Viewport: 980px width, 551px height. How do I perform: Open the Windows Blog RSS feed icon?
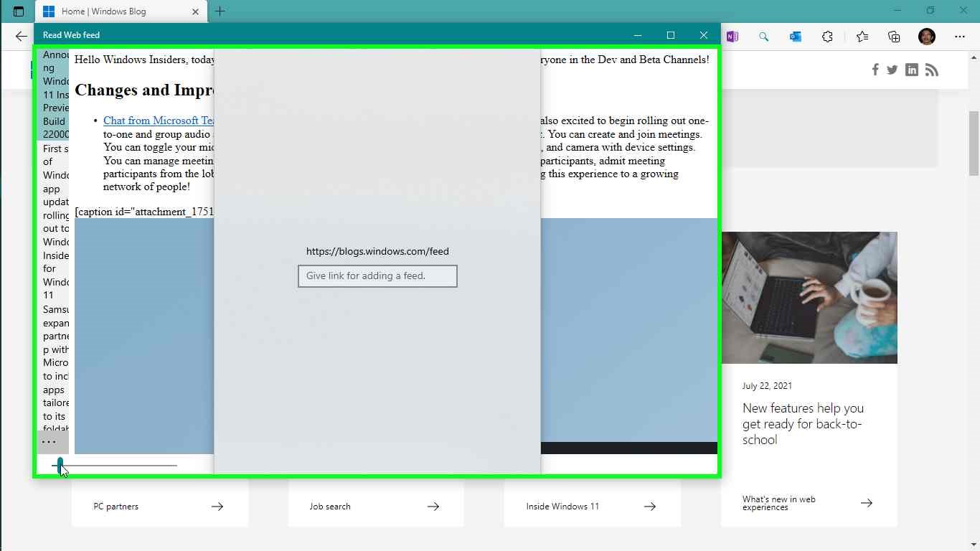tap(931, 70)
